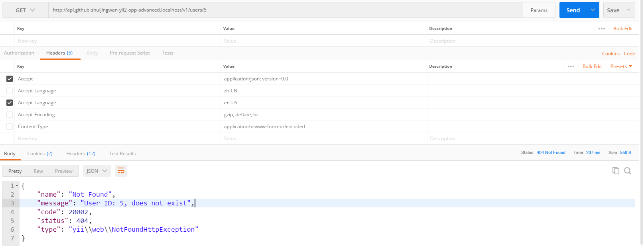Viewport: 644px width, 246px height.
Task: Click the three-dots menu in headers table
Action: point(571,66)
